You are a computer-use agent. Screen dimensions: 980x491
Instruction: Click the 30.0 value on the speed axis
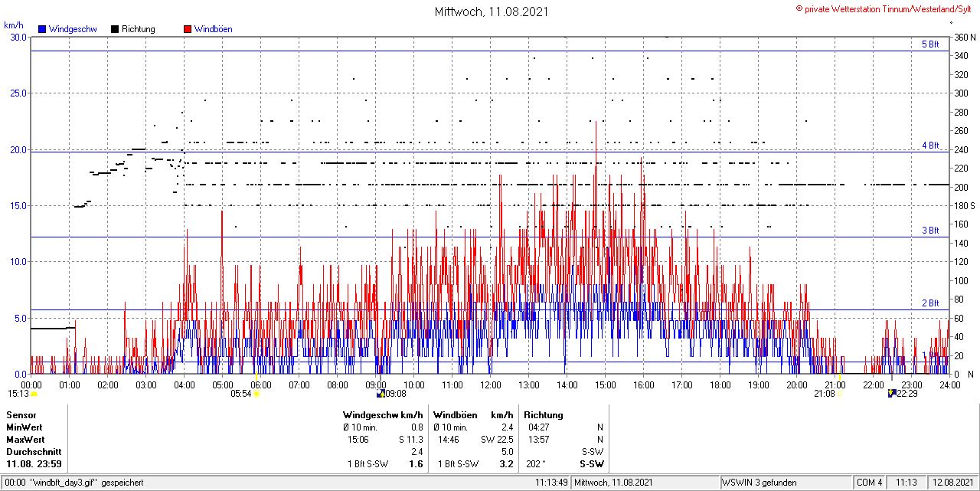[x=18, y=37]
